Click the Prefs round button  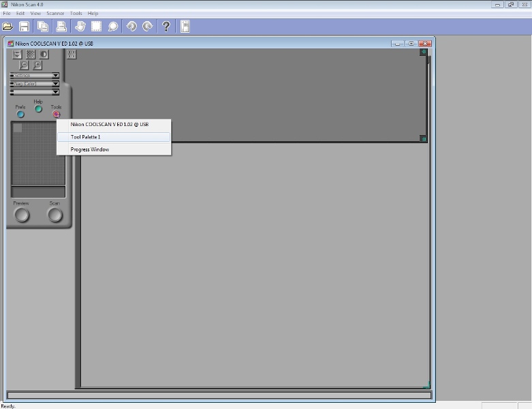coord(20,114)
